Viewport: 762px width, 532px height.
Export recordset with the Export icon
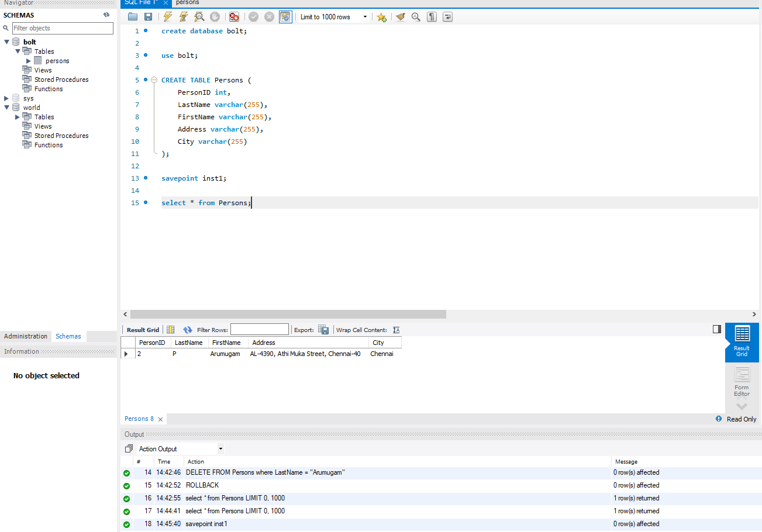(x=323, y=329)
